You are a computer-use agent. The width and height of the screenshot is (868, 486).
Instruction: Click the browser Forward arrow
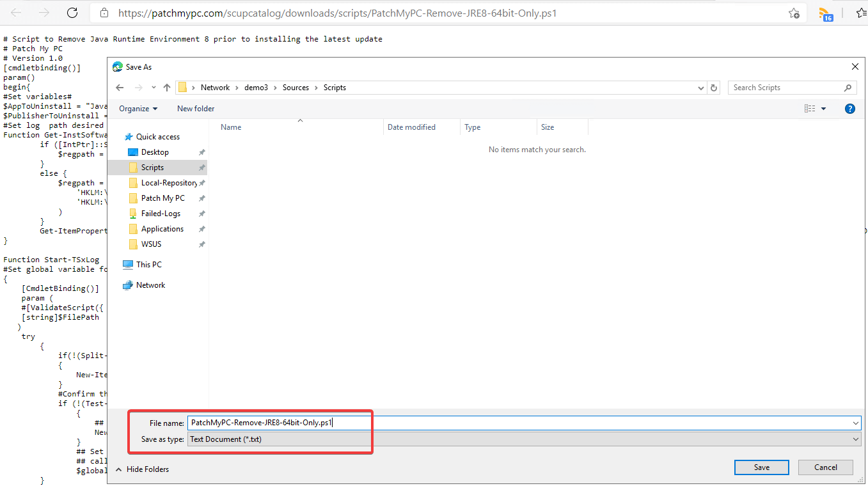[x=44, y=13]
